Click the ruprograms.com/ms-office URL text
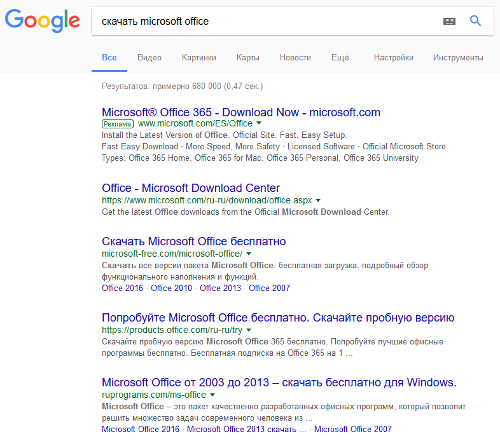Viewport: 500px width, 448px height. [x=154, y=395]
